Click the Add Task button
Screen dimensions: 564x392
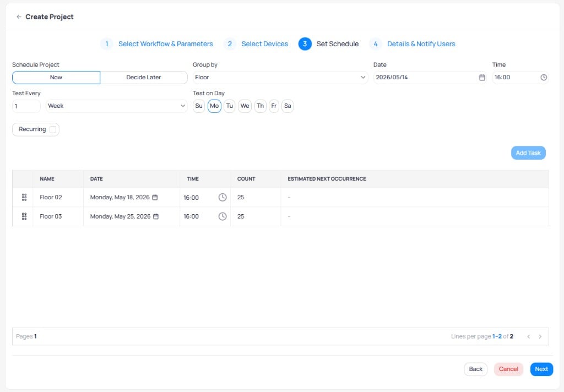tap(528, 153)
